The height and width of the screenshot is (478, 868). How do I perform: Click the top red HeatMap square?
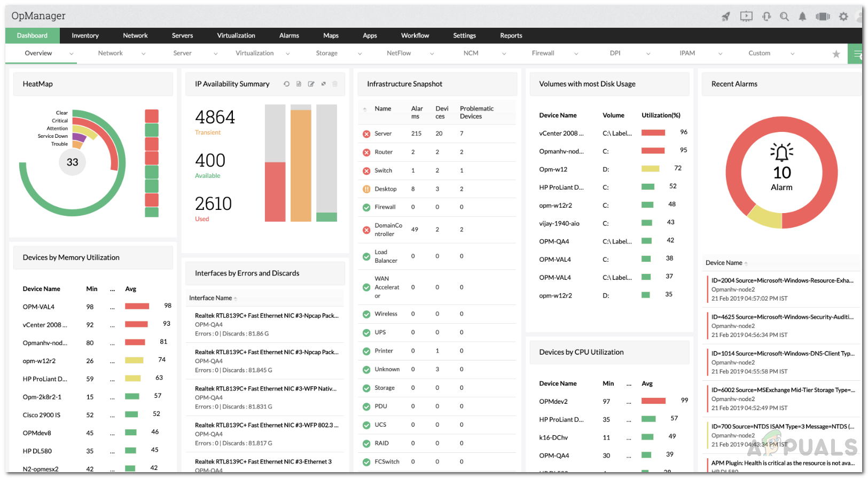coord(152,116)
